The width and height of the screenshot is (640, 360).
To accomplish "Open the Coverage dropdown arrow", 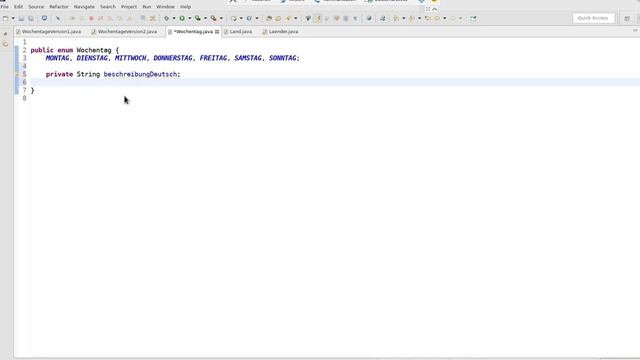I will (x=205, y=18).
